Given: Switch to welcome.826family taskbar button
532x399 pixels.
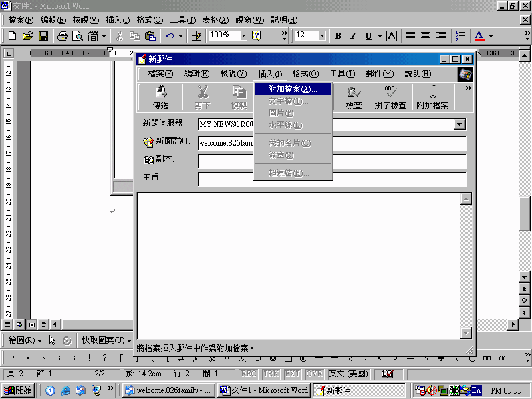Looking at the screenshot, I should click(x=169, y=390).
